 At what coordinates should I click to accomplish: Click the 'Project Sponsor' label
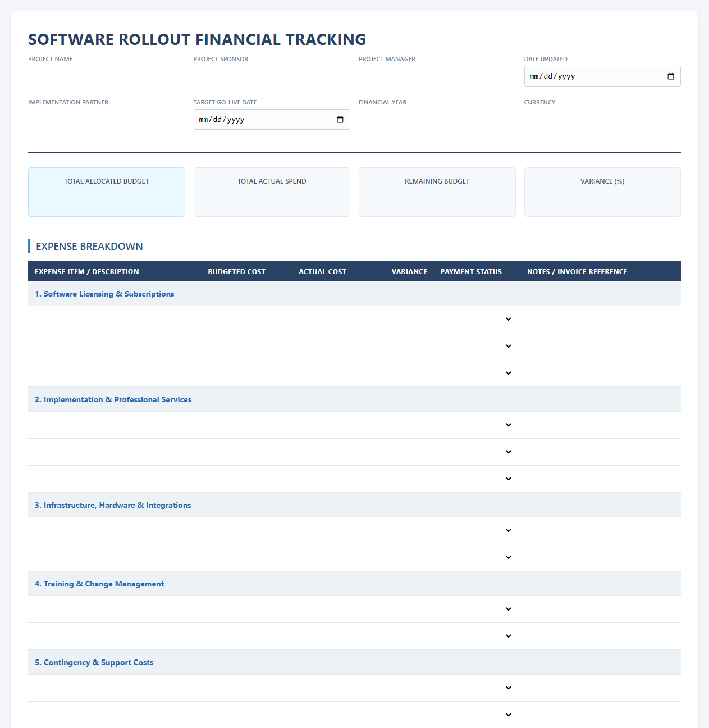click(x=221, y=59)
